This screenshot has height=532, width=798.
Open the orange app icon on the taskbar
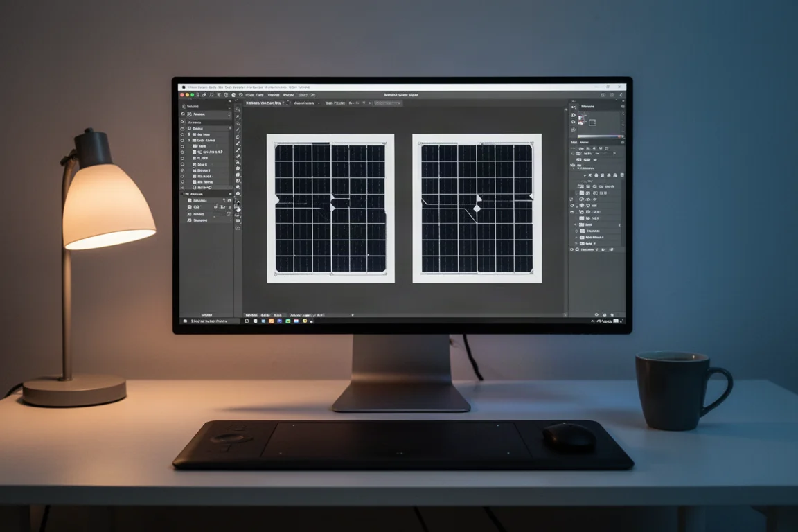(272, 321)
